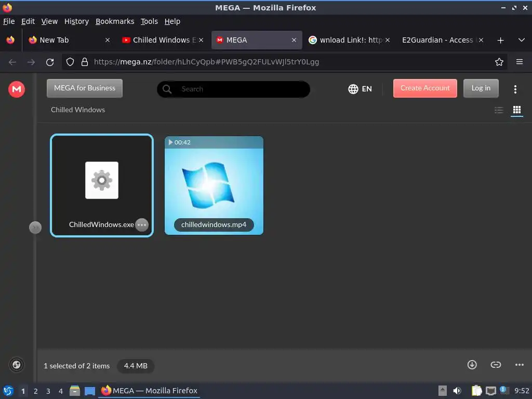Open a new browser tab
The width and height of the screenshot is (532, 399).
[x=500, y=41]
